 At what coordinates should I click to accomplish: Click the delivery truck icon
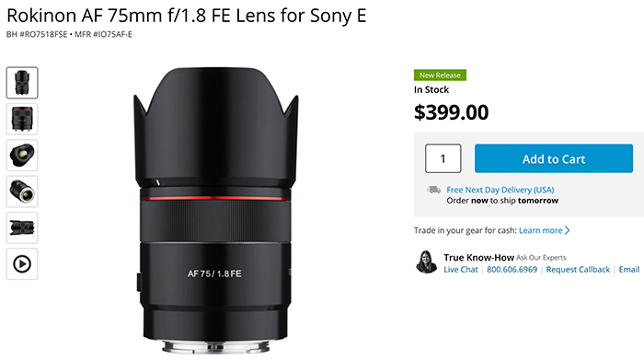tap(433, 190)
